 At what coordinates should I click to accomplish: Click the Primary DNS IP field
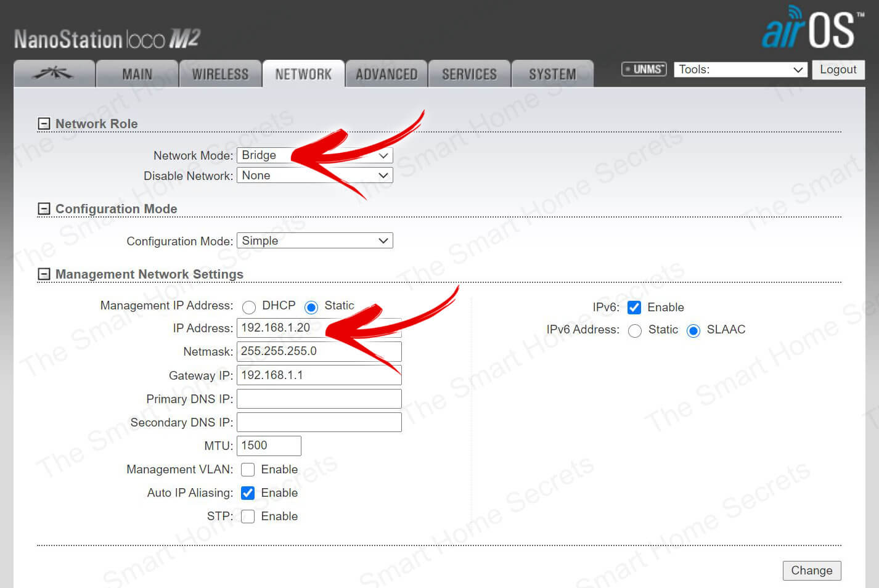click(319, 399)
